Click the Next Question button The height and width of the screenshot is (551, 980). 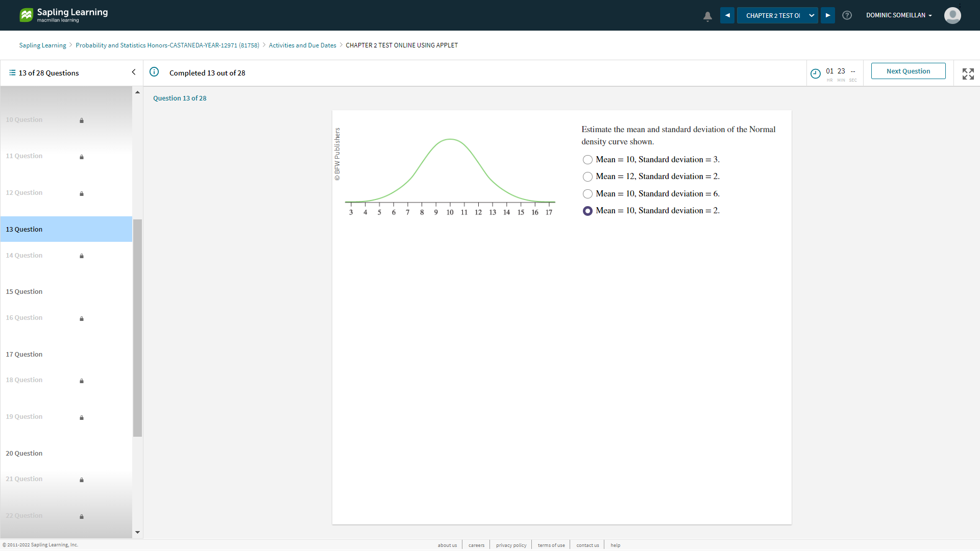point(908,71)
